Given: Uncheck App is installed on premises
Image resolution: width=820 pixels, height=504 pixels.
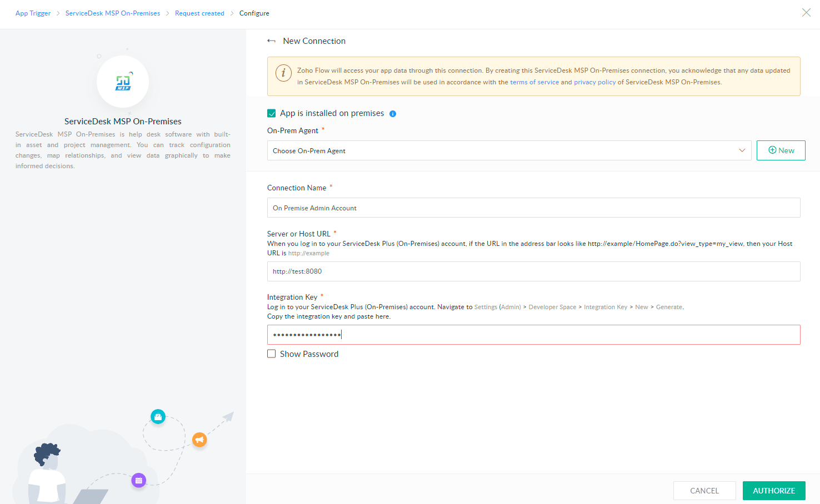Looking at the screenshot, I should pyautogui.click(x=272, y=113).
